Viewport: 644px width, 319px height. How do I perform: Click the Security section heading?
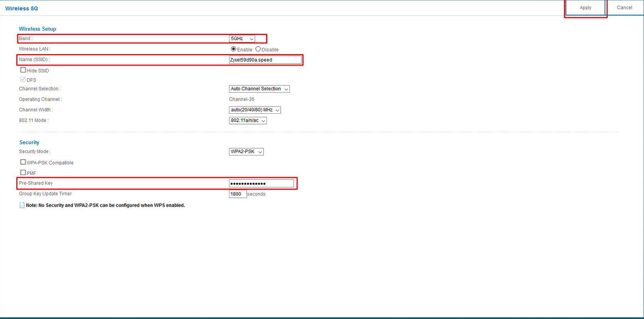click(29, 142)
